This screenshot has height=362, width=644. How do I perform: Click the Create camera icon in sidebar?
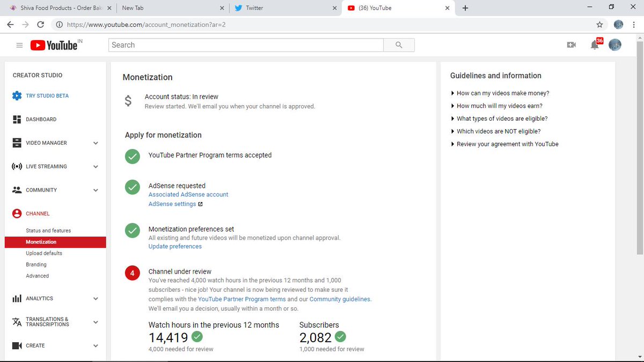17,345
